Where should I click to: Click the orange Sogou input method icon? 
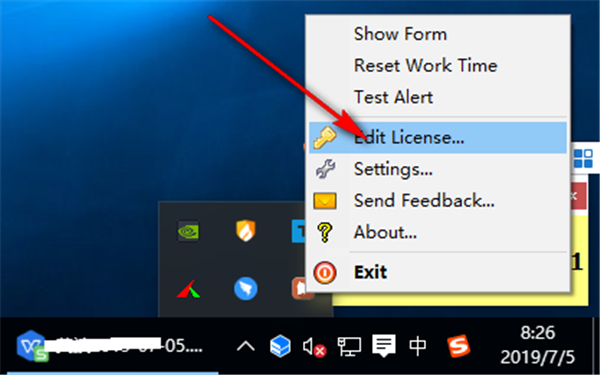[458, 346]
